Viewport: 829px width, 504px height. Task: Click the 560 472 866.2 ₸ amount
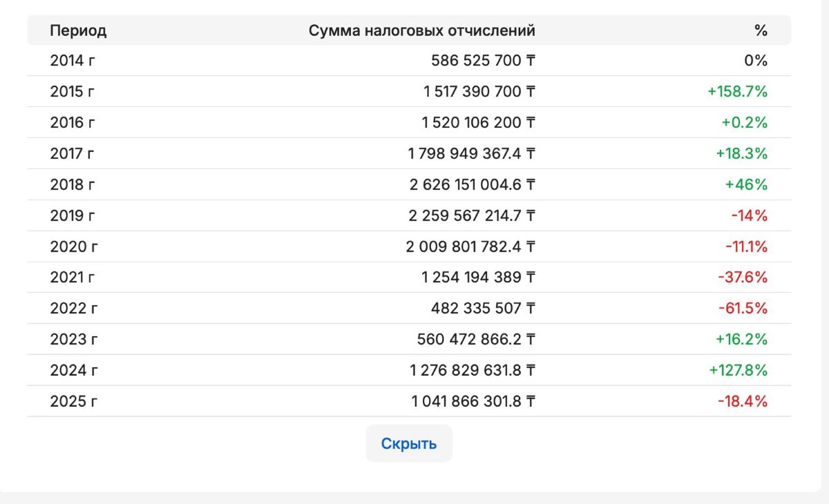[476, 340]
